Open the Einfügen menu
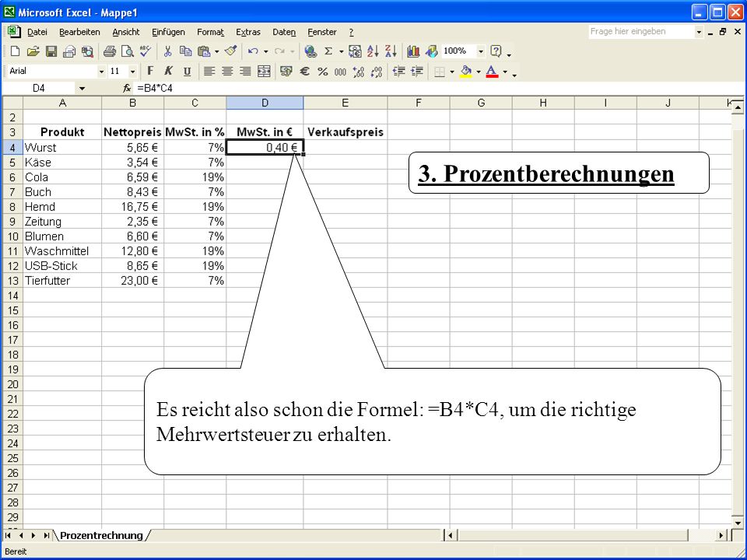The height and width of the screenshot is (560, 747). coord(168,32)
